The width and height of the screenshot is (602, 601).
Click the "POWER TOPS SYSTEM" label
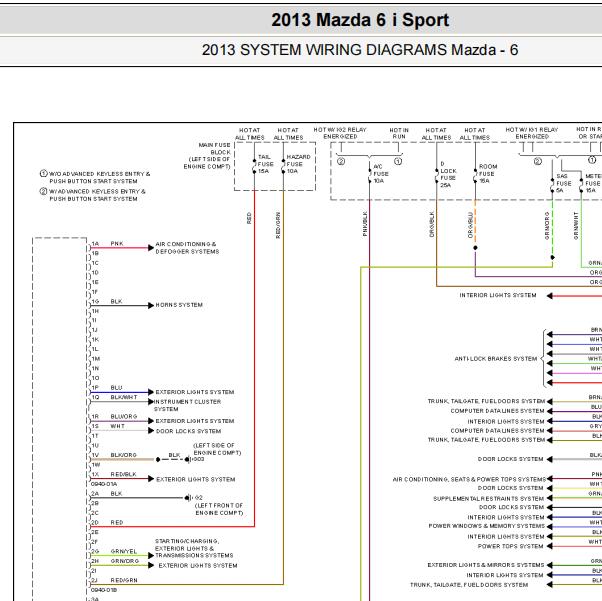(510, 546)
